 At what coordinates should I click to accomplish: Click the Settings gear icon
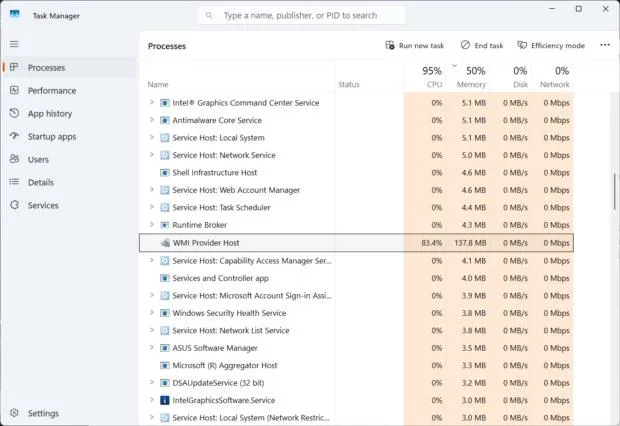pyautogui.click(x=14, y=413)
